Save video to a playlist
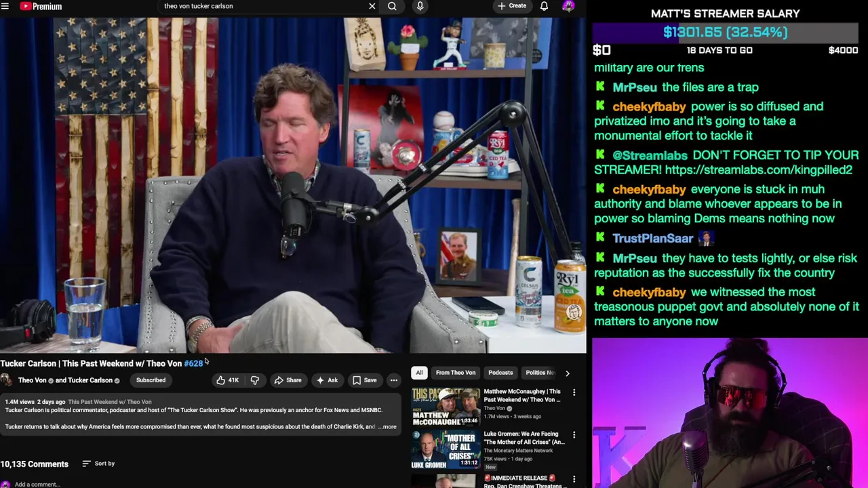This screenshot has height=488, width=868. click(x=364, y=380)
